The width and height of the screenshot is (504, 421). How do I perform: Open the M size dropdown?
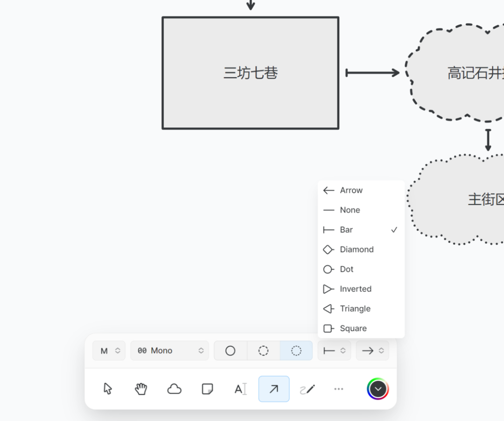pyautogui.click(x=109, y=351)
